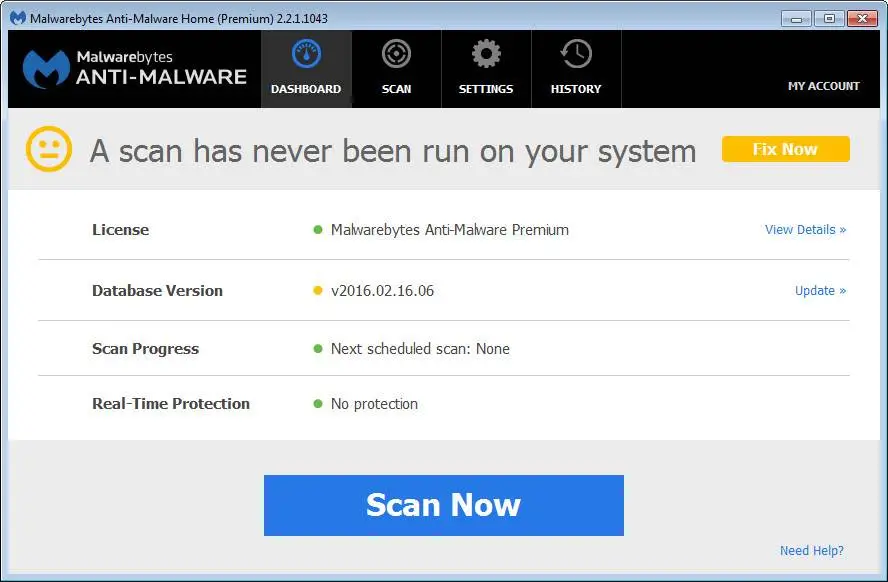888x582 pixels.
Task: Start a scan with Scan Now button
Action: pos(443,505)
